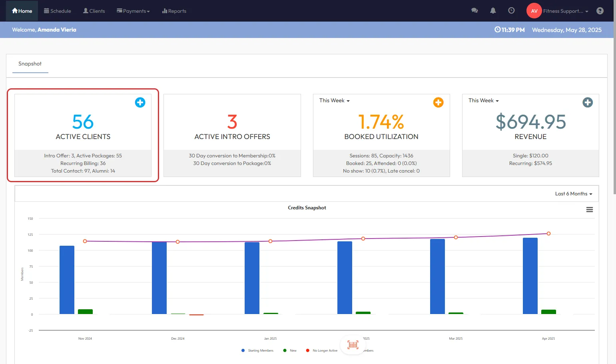Open the floating barcode scanner button
616x364 pixels.
pyautogui.click(x=353, y=344)
